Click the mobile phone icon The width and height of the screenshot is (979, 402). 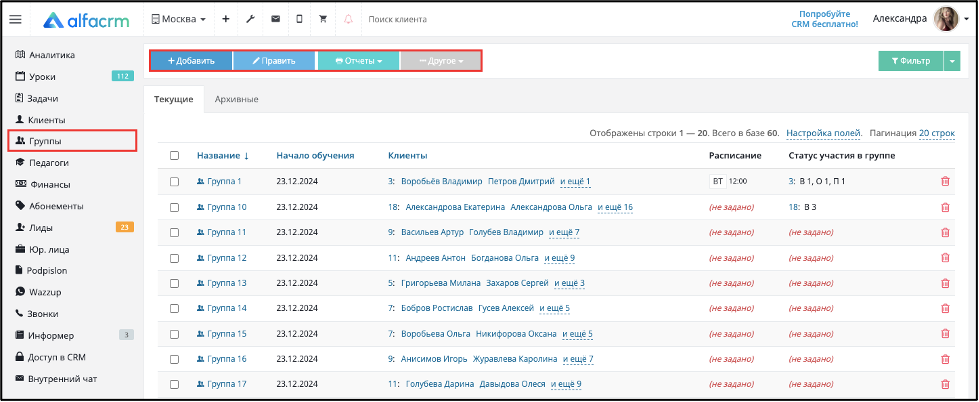[299, 19]
